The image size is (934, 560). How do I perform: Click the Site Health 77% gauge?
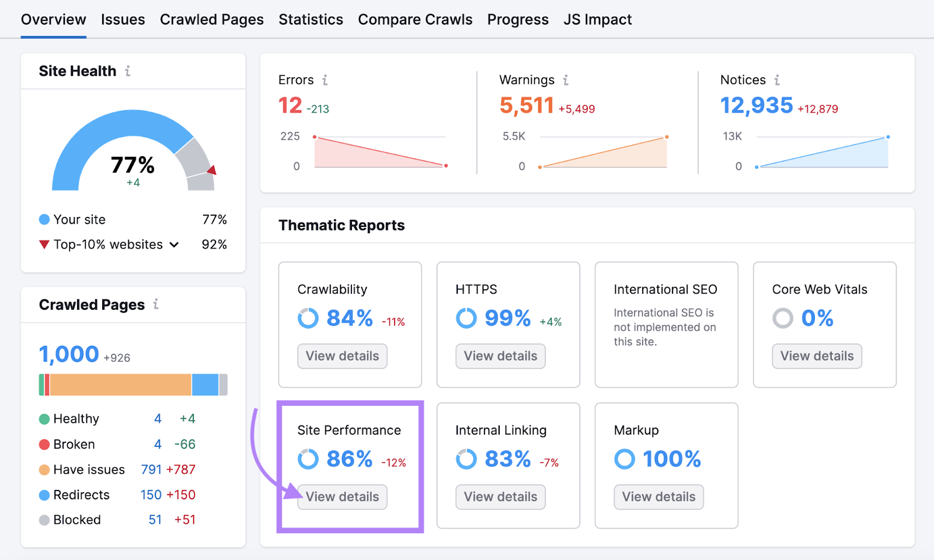pos(133,165)
